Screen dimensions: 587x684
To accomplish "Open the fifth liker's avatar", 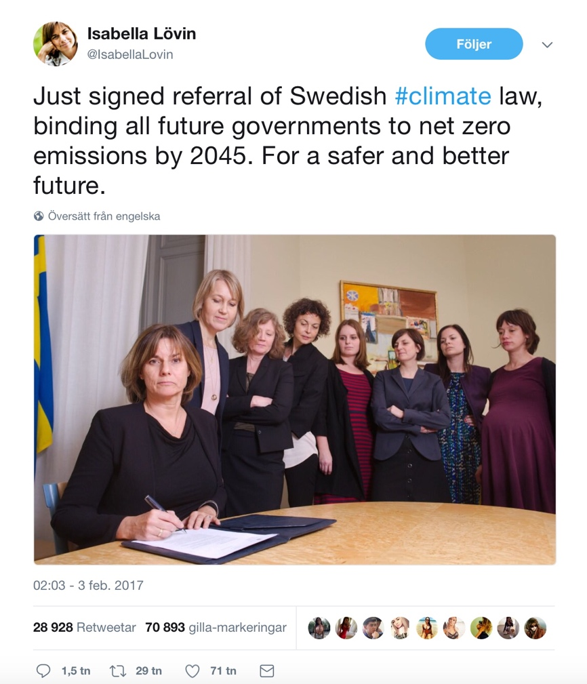I will 427,628.
